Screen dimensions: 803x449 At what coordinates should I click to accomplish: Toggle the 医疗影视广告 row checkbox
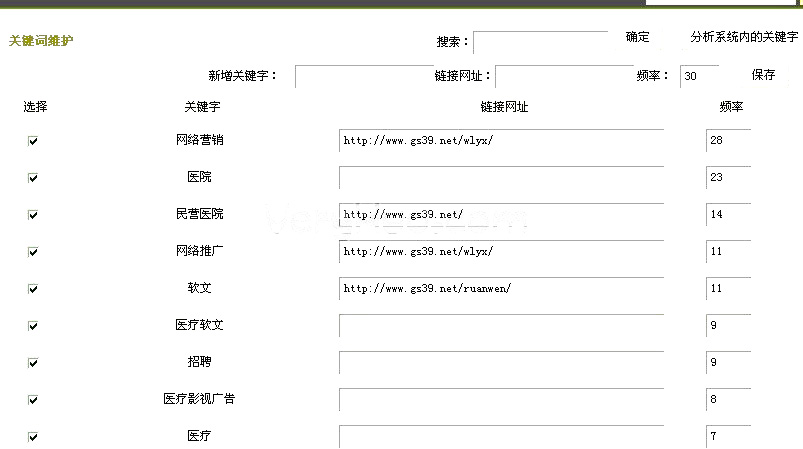[x=33, y=400]
